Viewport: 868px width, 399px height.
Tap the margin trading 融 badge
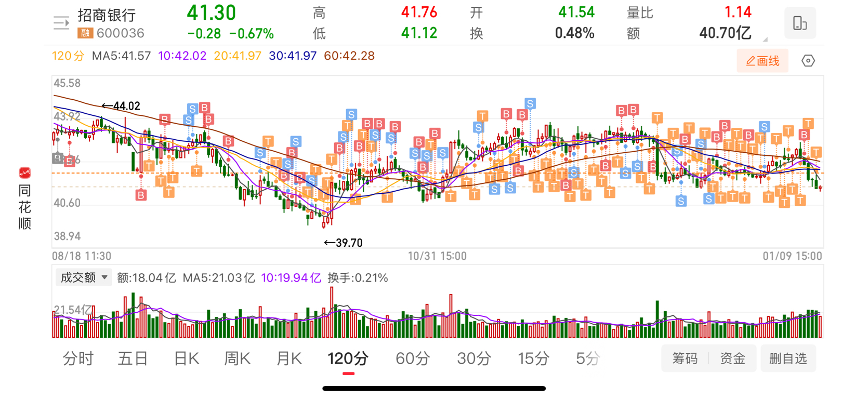[85, 33]
